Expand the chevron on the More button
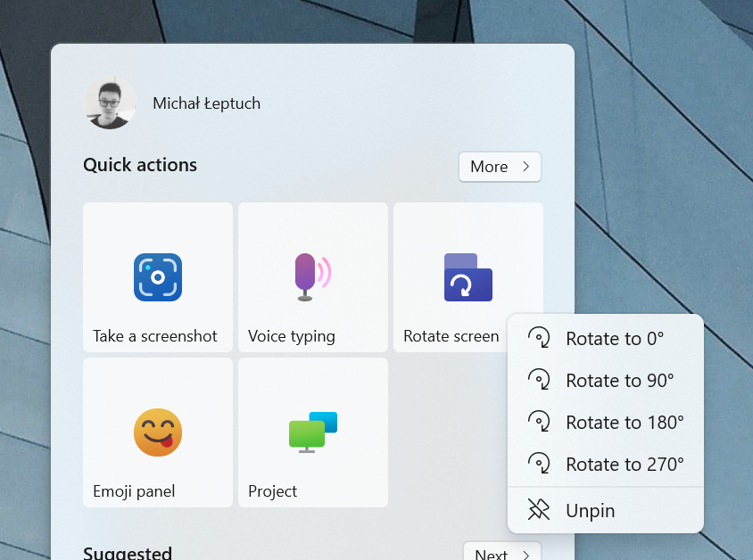Screen dimensions: 753x560 click(525, 166)
